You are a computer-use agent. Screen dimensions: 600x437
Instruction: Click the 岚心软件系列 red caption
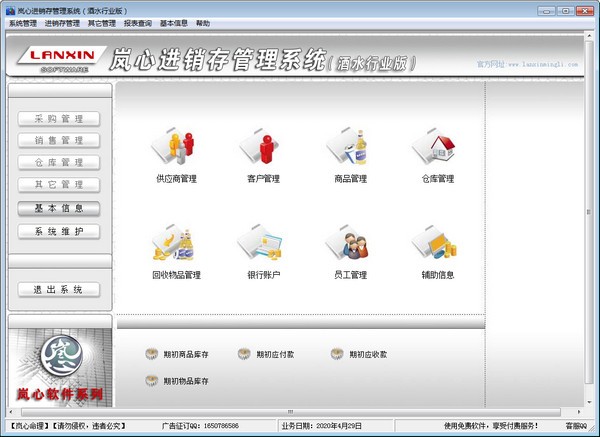60,394
